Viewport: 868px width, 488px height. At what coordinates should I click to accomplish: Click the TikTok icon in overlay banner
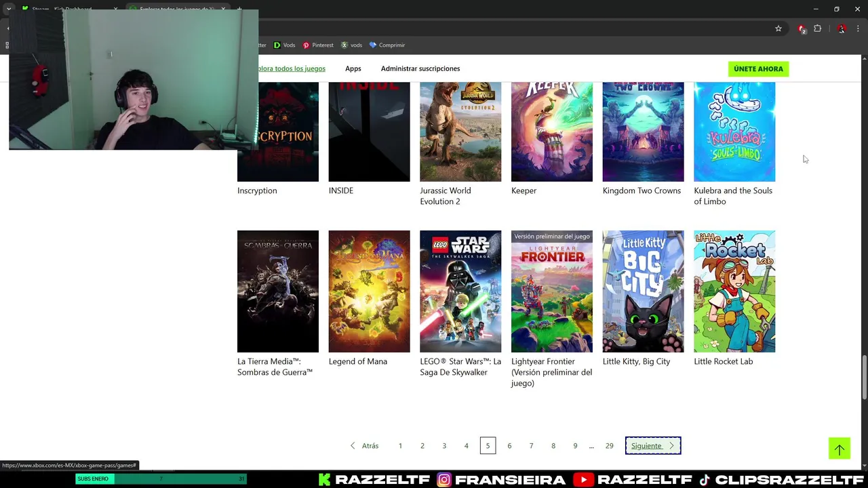click(705, 480)
